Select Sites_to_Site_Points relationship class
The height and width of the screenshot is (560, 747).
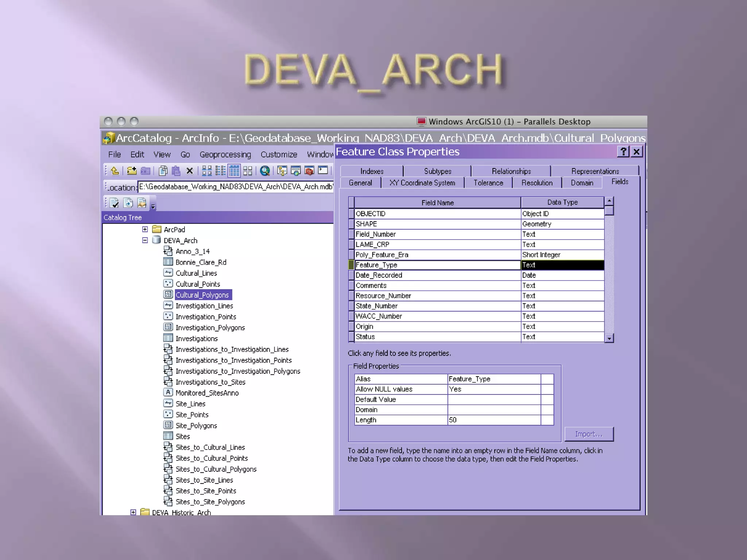206,491
